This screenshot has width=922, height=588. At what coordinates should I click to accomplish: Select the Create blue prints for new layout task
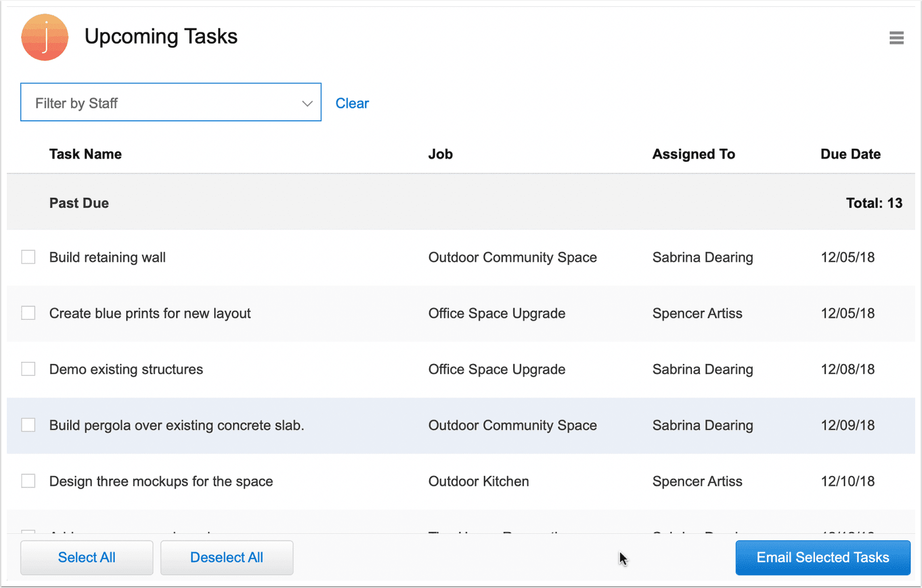pyautogui.click(x=28, y=313)
